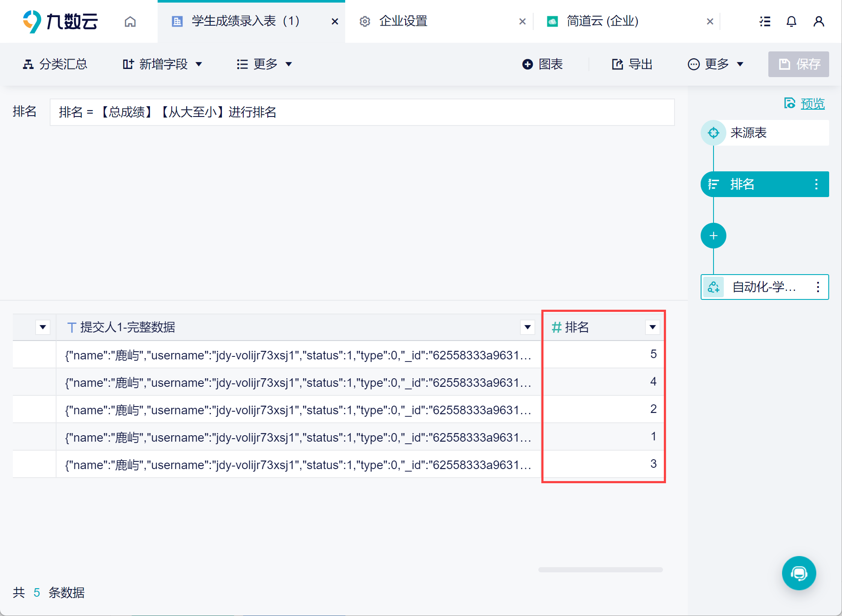Open the customer support chat bubble
The image size is (842, 616).
798,573
